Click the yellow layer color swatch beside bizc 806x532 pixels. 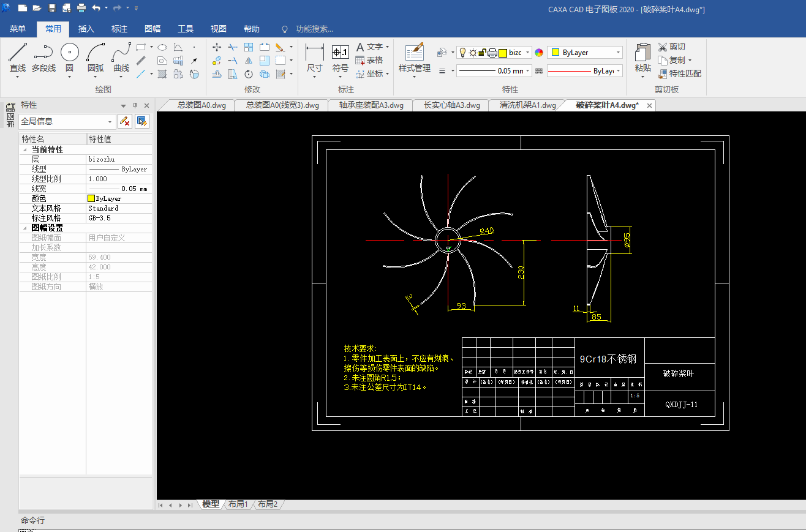pyautogui.click(x=502, y=53)
